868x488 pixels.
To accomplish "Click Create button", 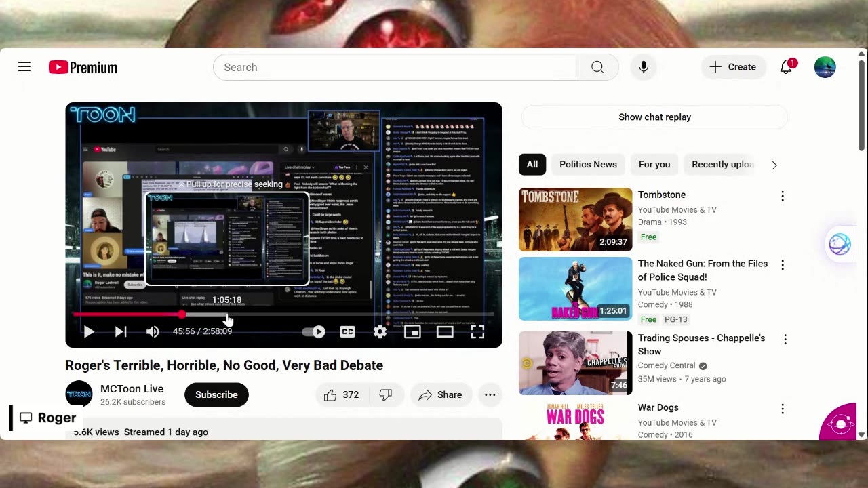I will tap(733, 67).
